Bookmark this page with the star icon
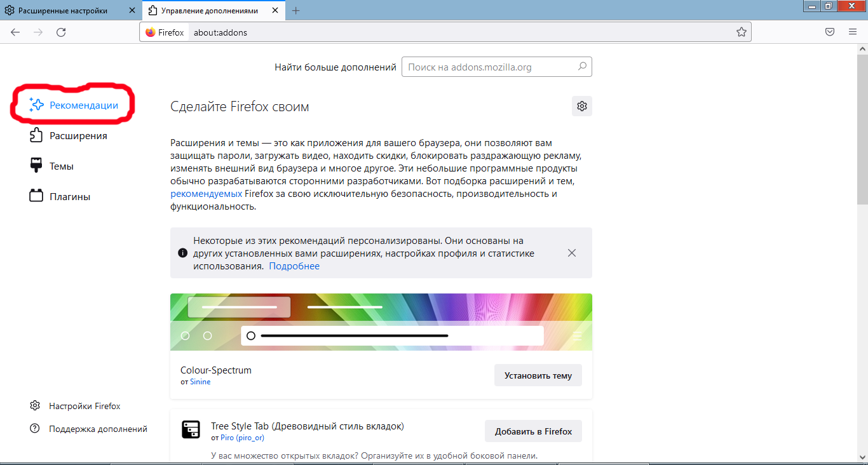The image size is (868, 465). pos(741,32)
